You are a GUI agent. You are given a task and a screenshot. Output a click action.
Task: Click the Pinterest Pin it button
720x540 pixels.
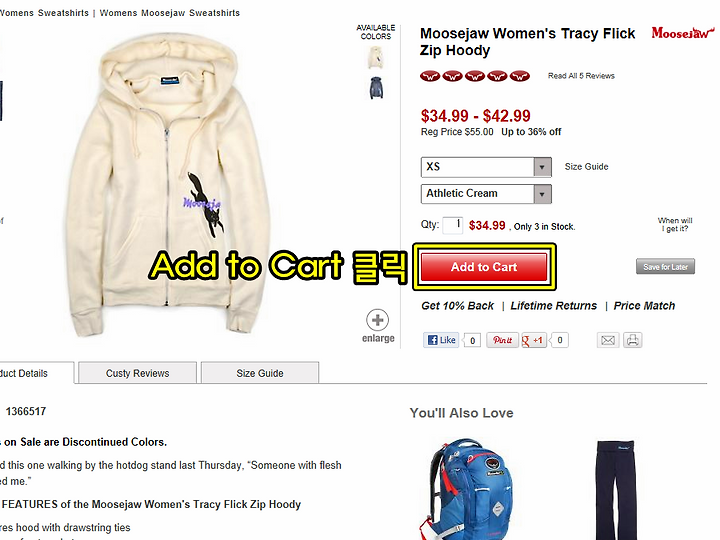click(x=502, y=340)
